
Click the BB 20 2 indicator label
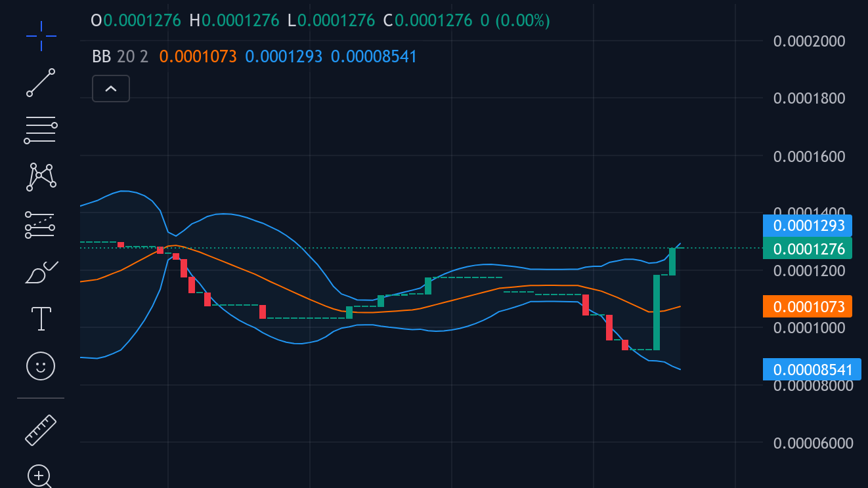[x=120, y=56]
